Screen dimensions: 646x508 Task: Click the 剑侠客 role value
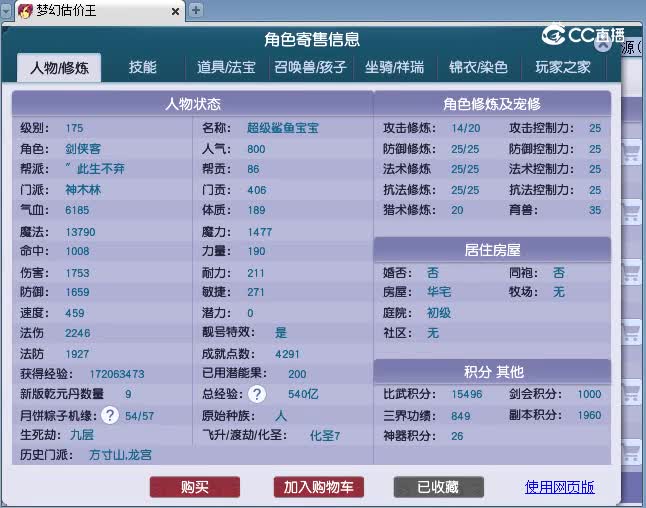coord(83,149)
